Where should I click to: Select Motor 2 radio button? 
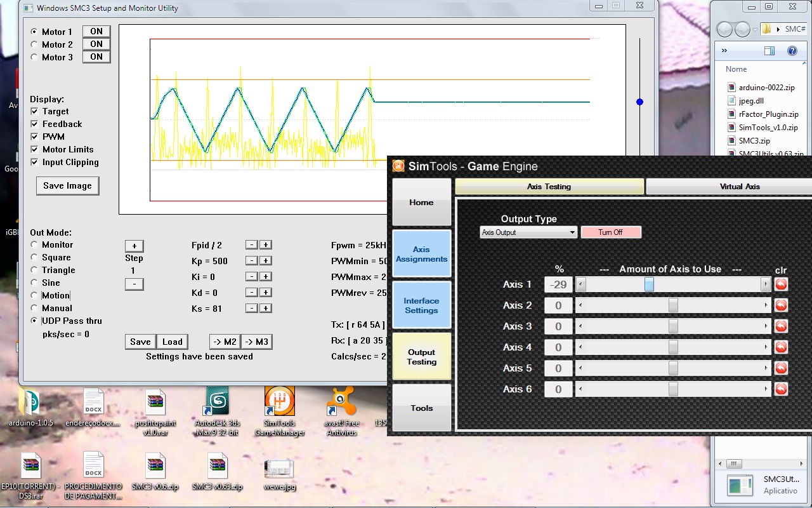pyautogui.click(x=34, y=44)
